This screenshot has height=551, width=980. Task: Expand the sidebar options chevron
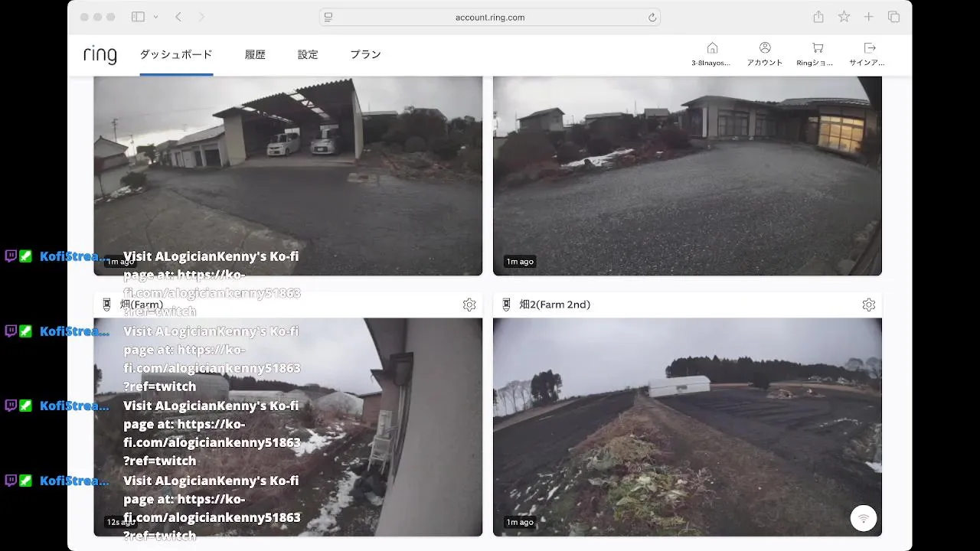[156, 17]
